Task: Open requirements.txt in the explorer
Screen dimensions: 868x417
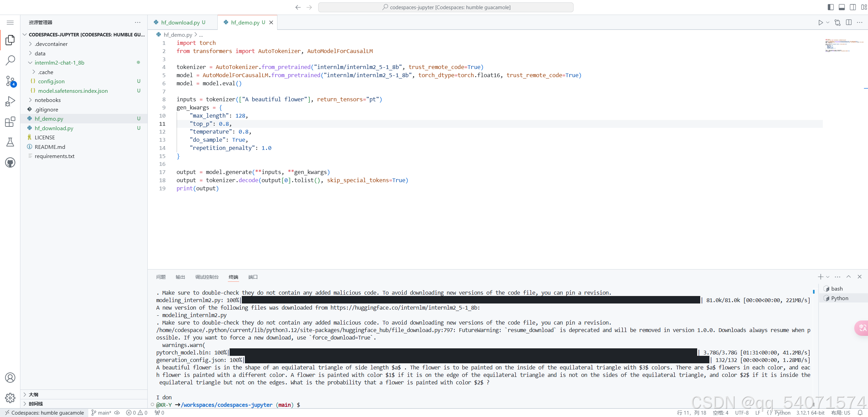Action: [54, 156]
